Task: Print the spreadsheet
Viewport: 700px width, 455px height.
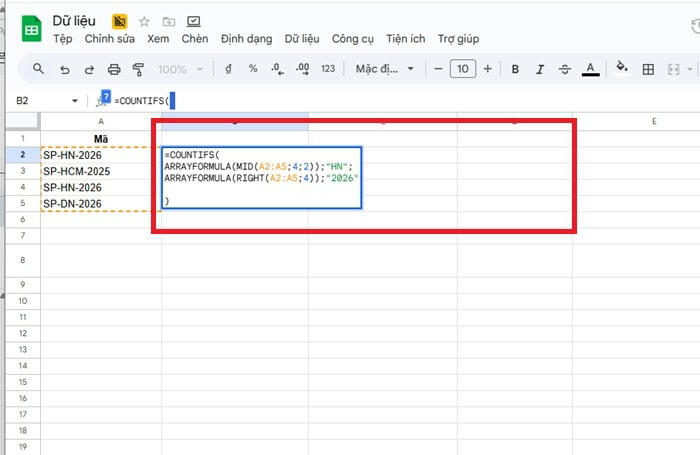Action: (x=114, y=69)
